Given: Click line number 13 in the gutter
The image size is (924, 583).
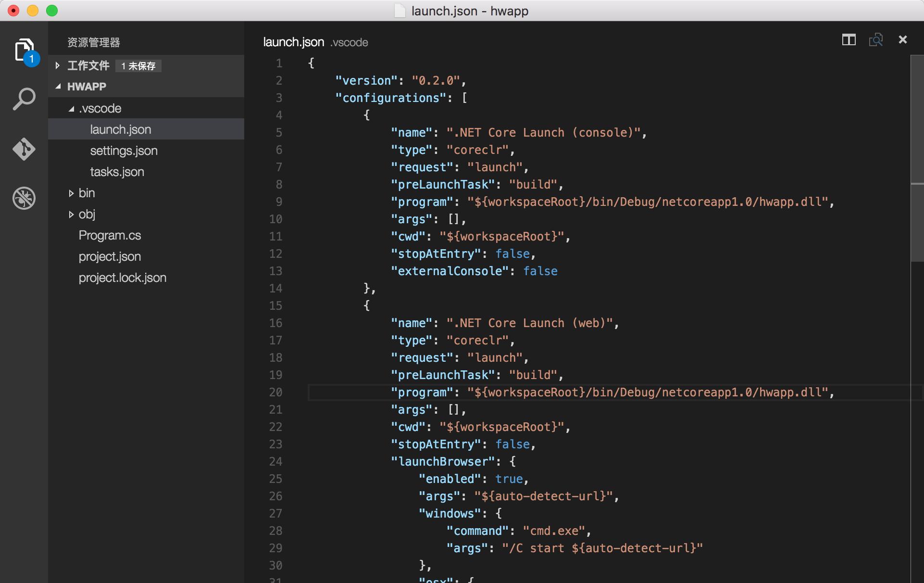Looking at the screenshot, I should point(275,271).
